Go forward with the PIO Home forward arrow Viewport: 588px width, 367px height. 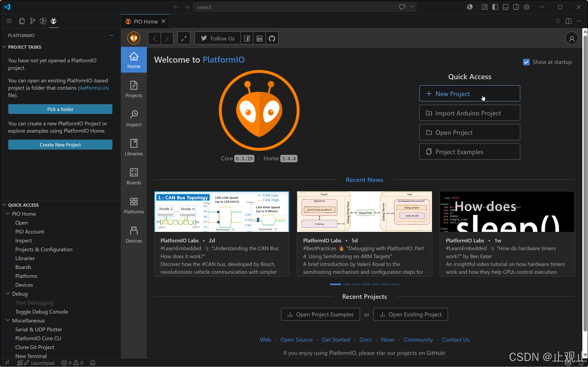(x=167, y=38)
